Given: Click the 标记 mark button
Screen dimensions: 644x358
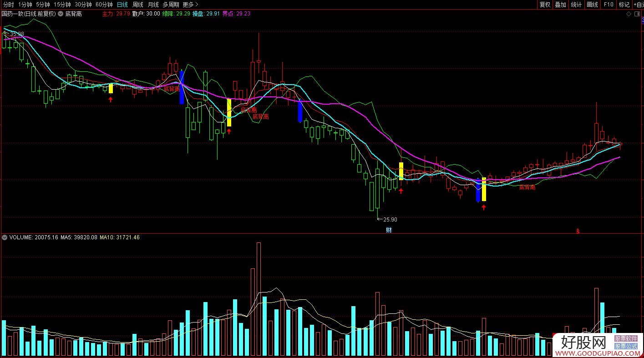Looking at the screenshot, I should point(624,5).
